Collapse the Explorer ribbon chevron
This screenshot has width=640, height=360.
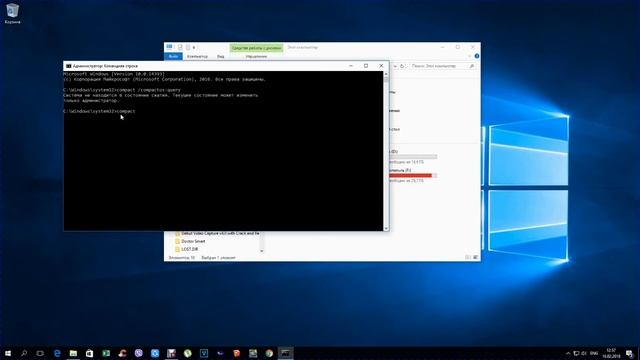click(x=469, y=56)
